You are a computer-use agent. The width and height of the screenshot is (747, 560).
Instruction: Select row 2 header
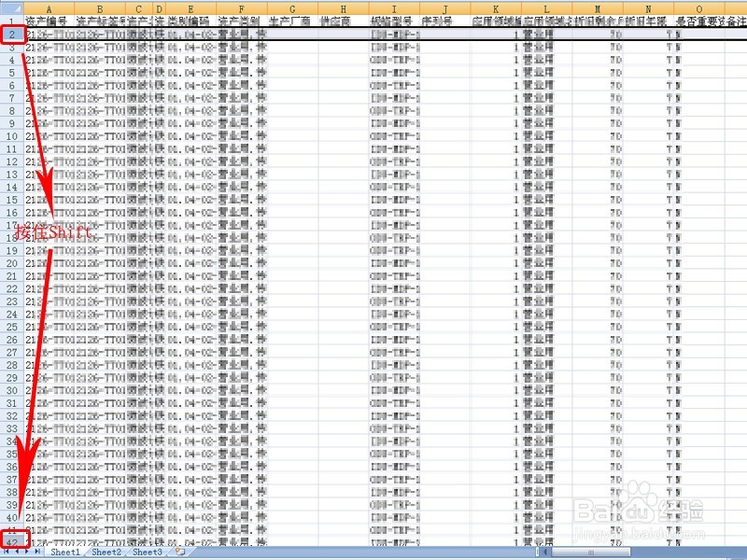click(x=11, y=35)
